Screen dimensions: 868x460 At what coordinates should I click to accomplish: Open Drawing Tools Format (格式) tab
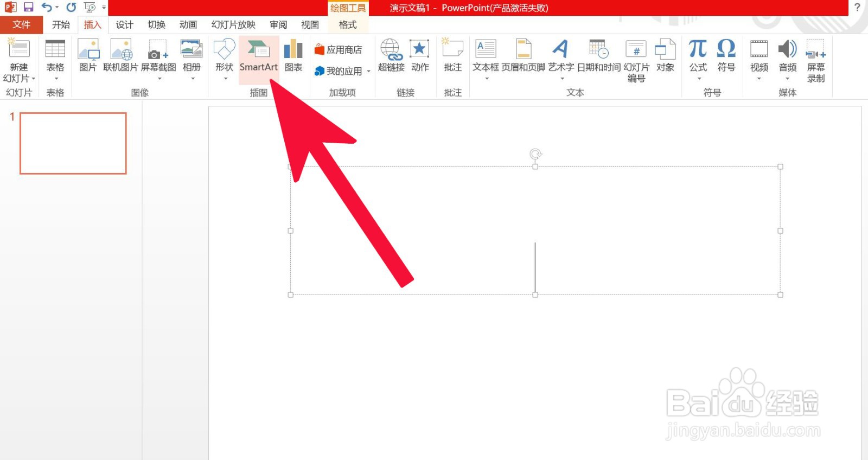(x=348, y=24)
